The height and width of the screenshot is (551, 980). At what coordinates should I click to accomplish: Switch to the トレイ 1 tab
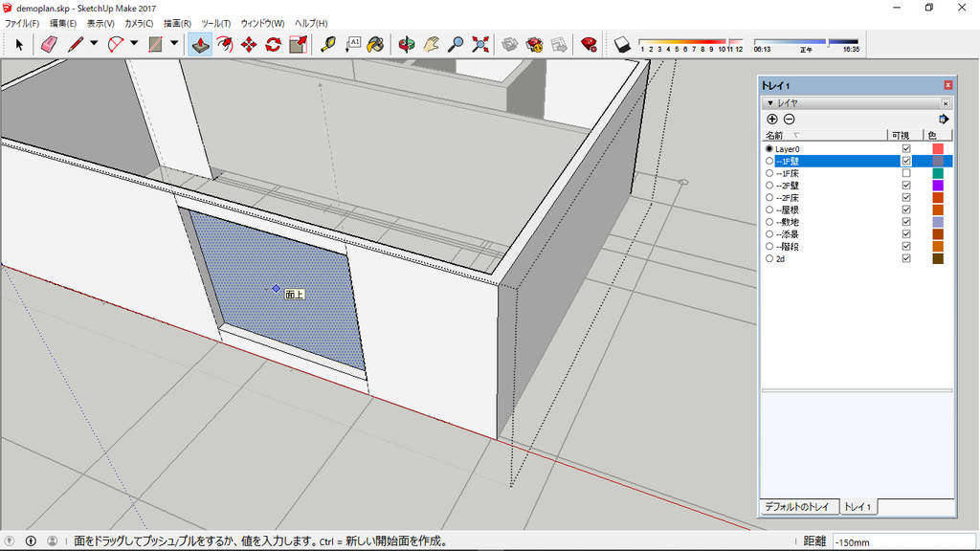click(857, 507)
